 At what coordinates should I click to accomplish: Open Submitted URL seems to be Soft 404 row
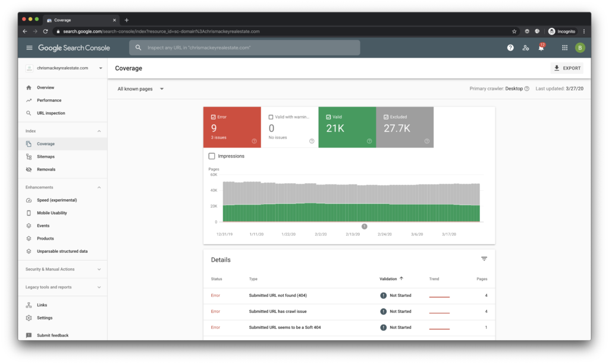[x=349, y=328]
